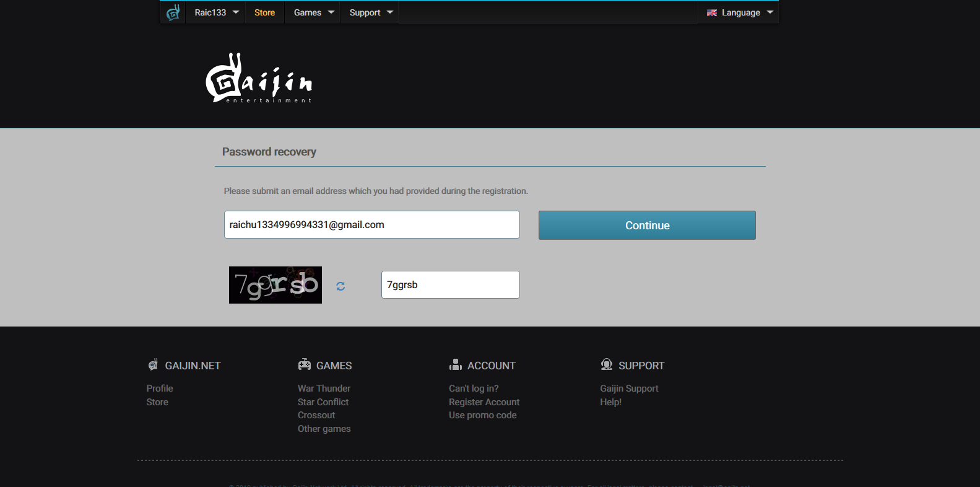
Task: Click the Gaijin Entertainment logo
Action: [259, 78]
